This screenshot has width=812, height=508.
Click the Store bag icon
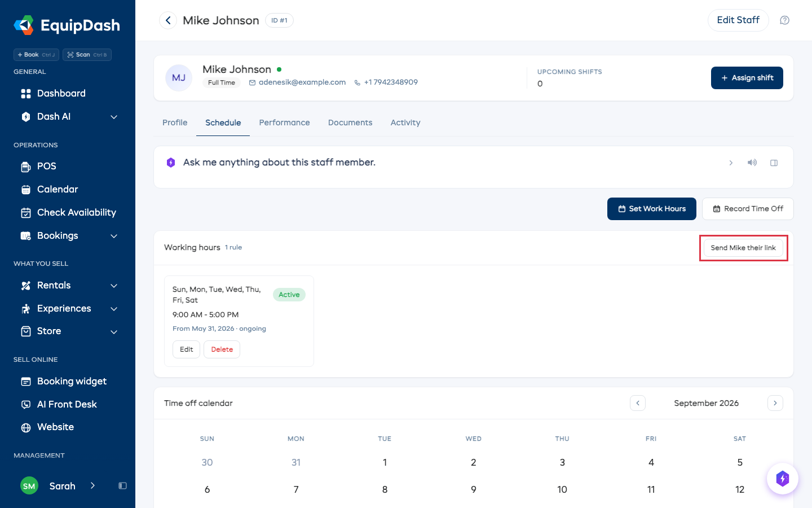26,331
